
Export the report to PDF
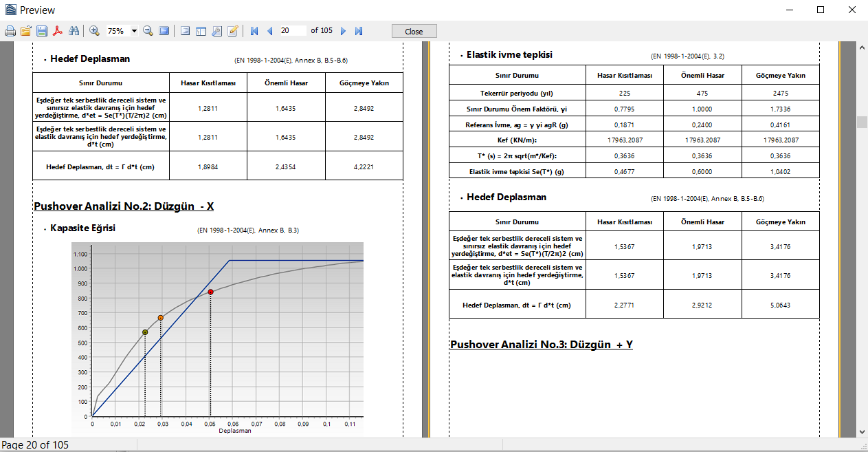coord(58,31)
